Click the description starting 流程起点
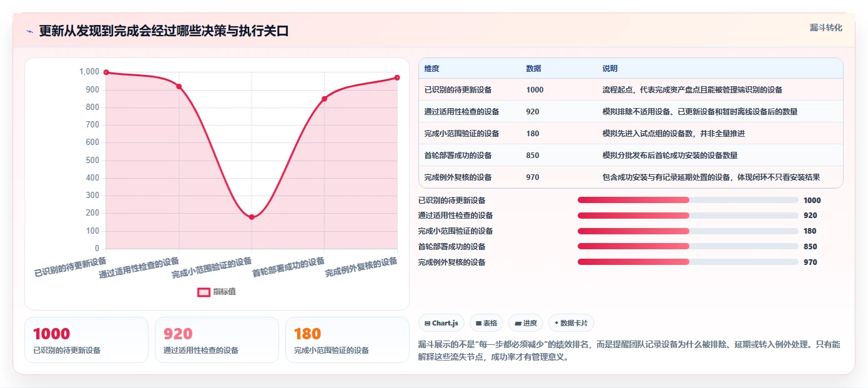Viewport: 868px width, 388px height. point(693,90)
